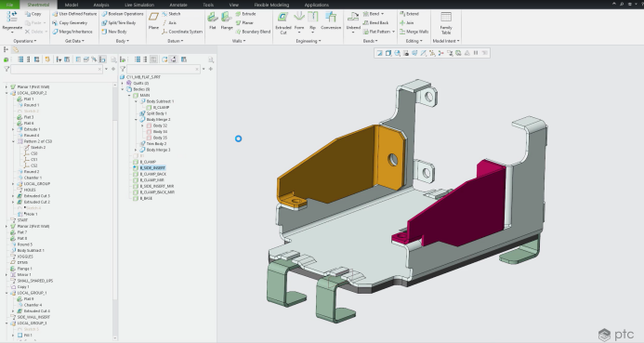Open the Flat Pattern dropdown arrow
The height and width of the screenshot is (343, 644).
393,32
